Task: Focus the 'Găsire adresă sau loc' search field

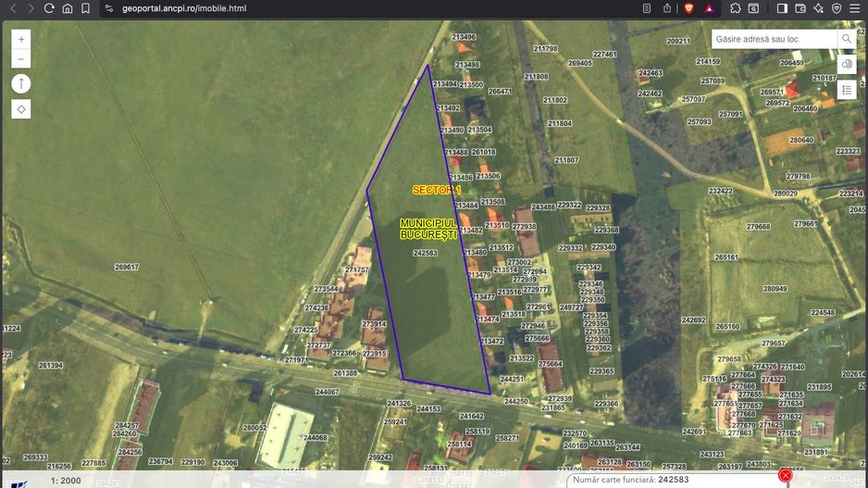Action: (775, 39)
